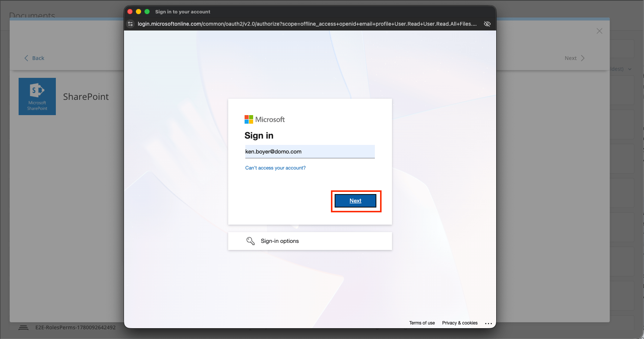Click the Microsoft SharePoint connector tile
This screenshot has width=644, height=339.
click(x=37, y=96)
